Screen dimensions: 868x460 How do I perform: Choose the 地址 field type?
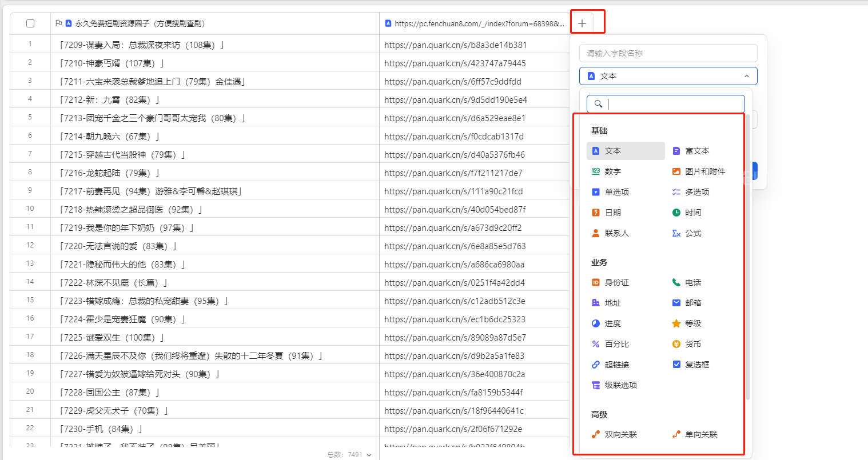click(x=606, y=303)
